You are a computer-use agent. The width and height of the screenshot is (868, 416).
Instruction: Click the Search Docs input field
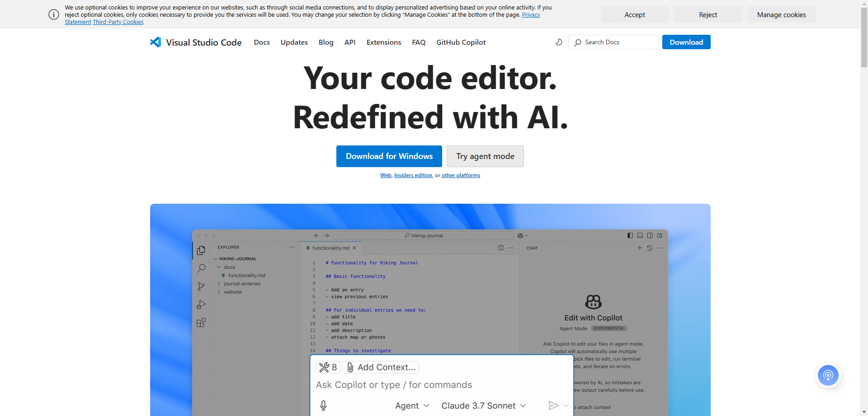pyautogui.click(x=613, y=42)
